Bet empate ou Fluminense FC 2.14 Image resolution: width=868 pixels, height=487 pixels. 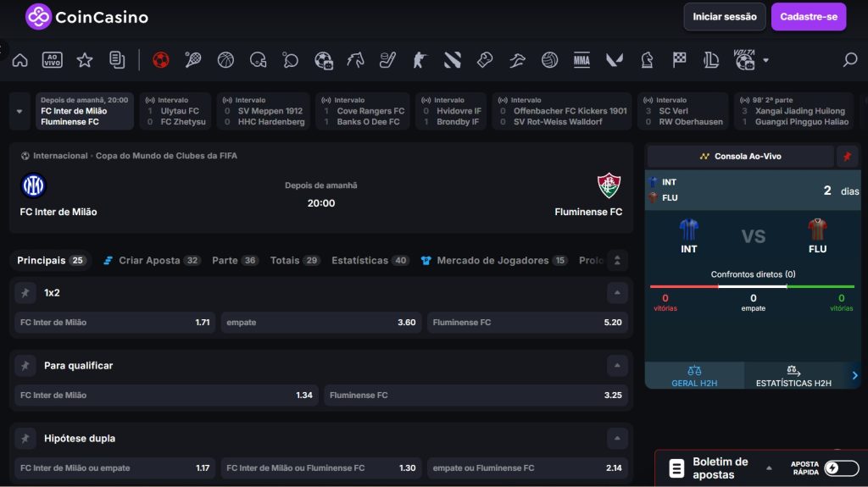[527, 468]
